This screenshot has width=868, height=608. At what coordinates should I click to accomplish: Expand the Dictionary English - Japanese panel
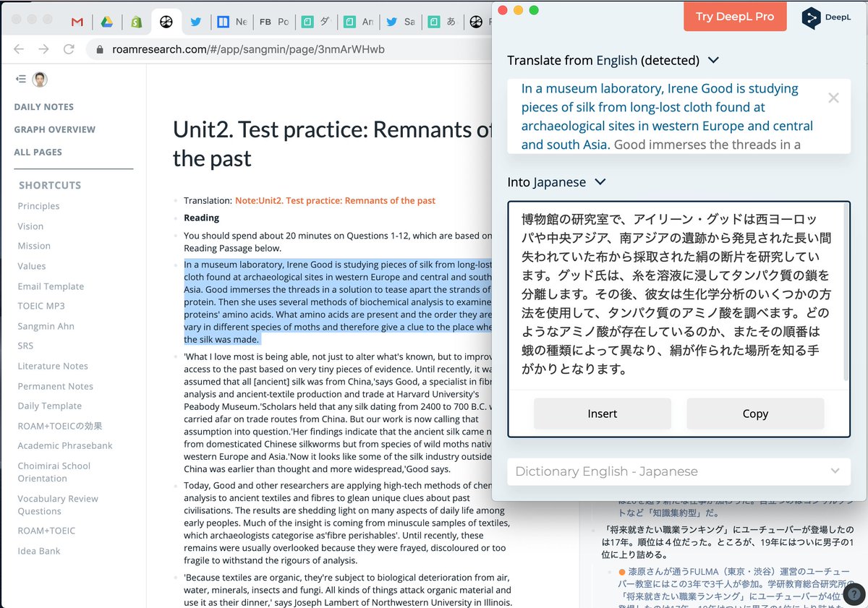[678, 471]
